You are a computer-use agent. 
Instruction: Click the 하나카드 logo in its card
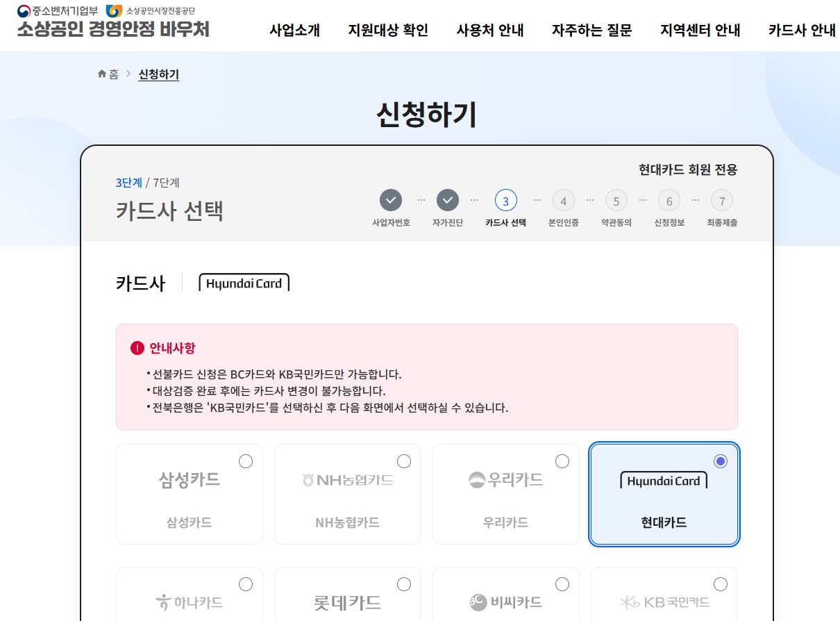tap(190, 602)
